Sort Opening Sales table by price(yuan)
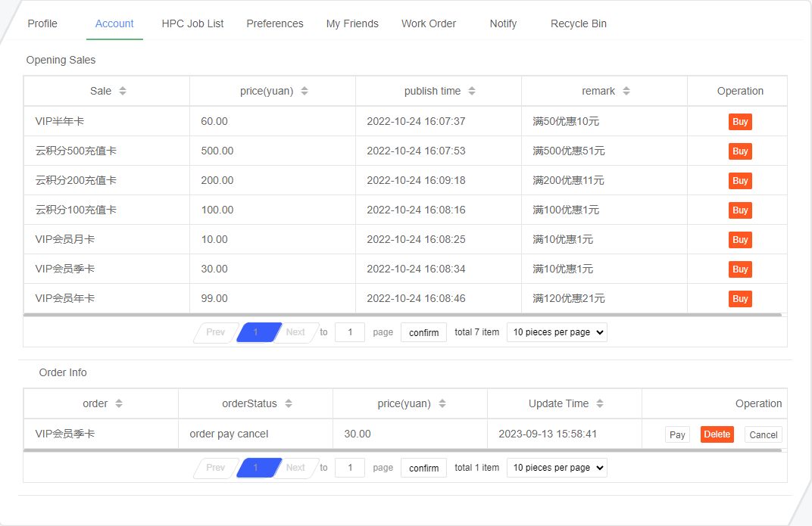 coord(304,91)
